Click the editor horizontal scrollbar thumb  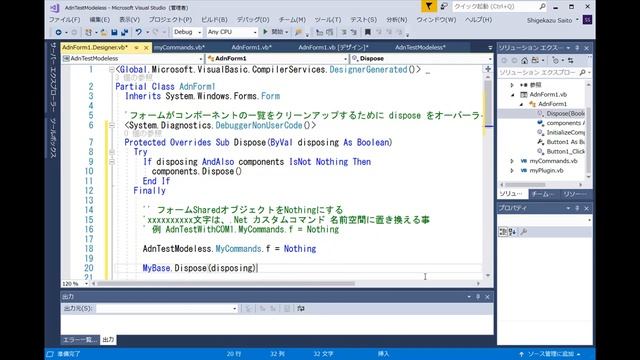227,284
